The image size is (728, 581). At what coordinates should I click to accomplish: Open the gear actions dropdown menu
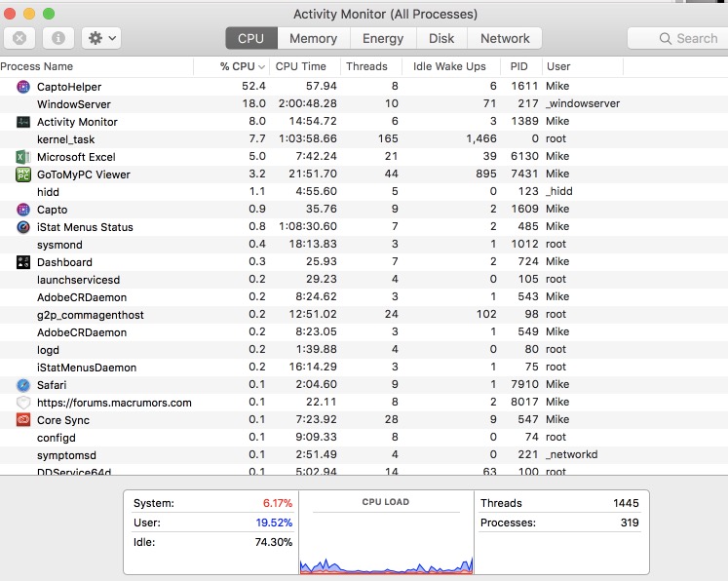[x=101, y=38]
